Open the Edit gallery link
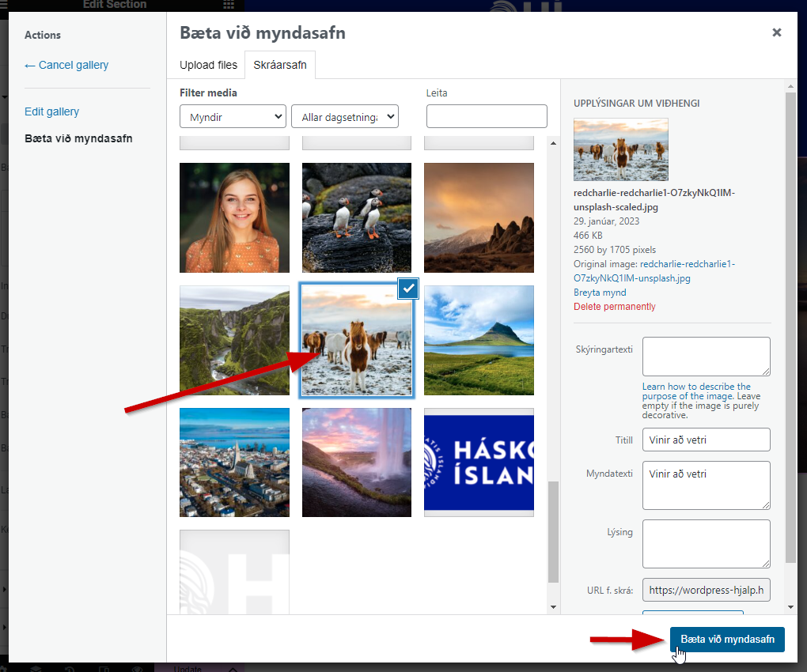This screenshot has width=807, height=672. click(x=51, y=111)
